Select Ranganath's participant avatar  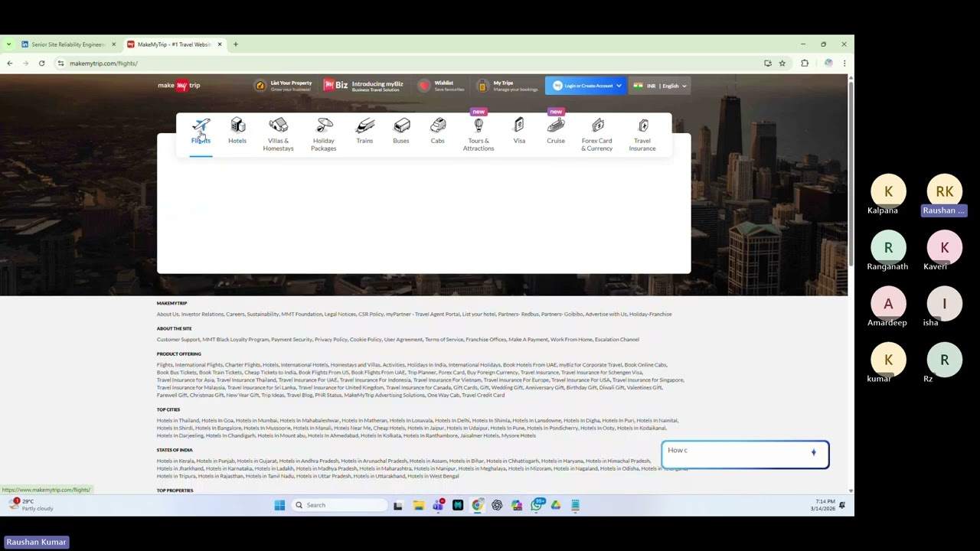[888, 247]
